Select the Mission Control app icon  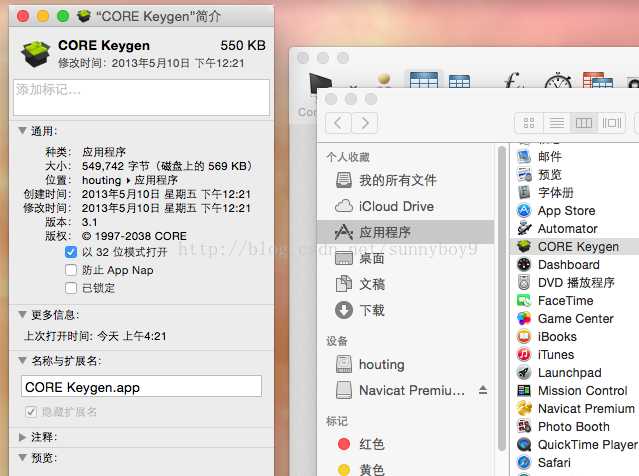coord(524,390)
